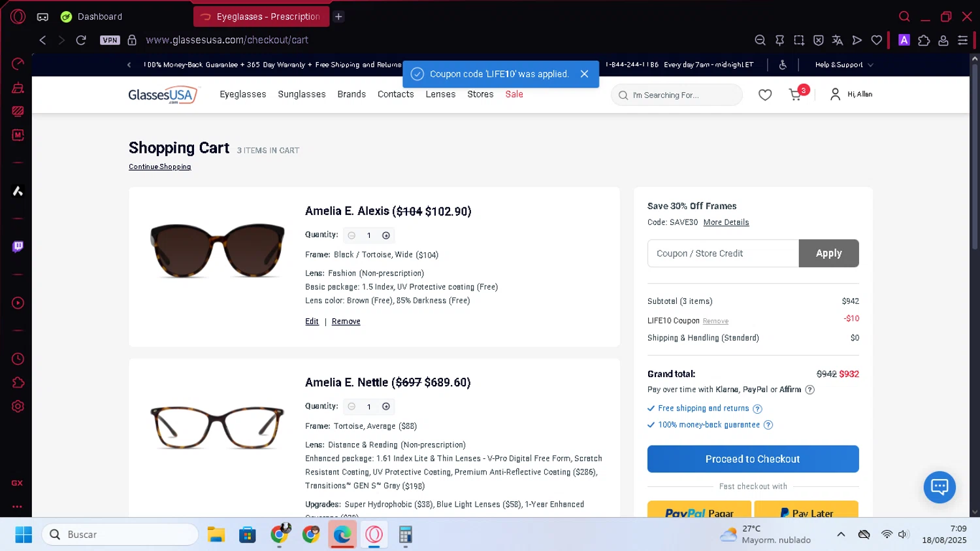Go back to previous page
This screenshot has height=551, width=980.
pyautogui.click(x=42, y=40)
